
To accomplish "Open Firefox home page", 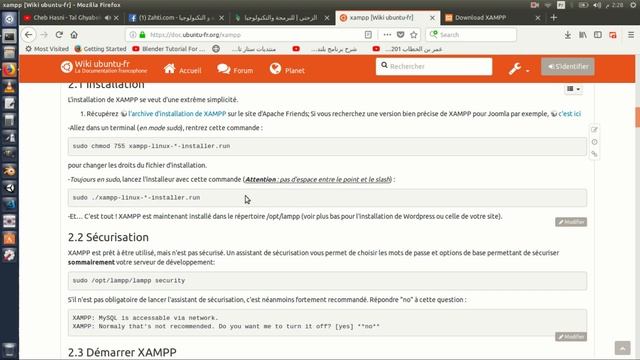I will click(74, 35).
